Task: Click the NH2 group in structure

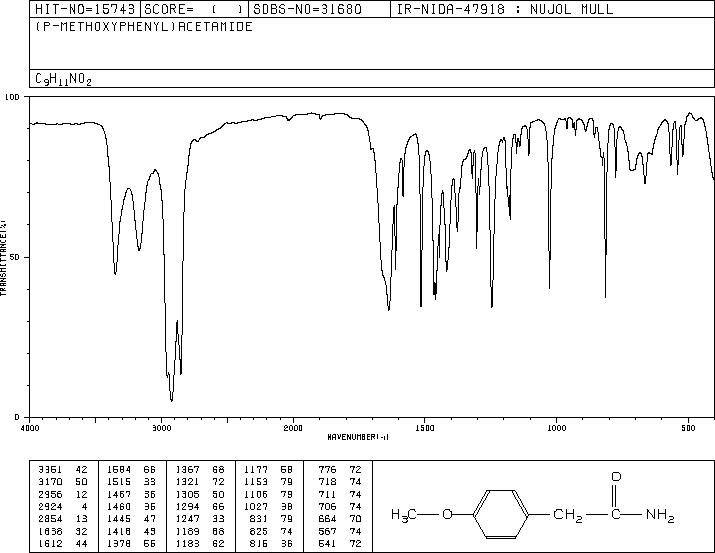Action: click(660, 515)
